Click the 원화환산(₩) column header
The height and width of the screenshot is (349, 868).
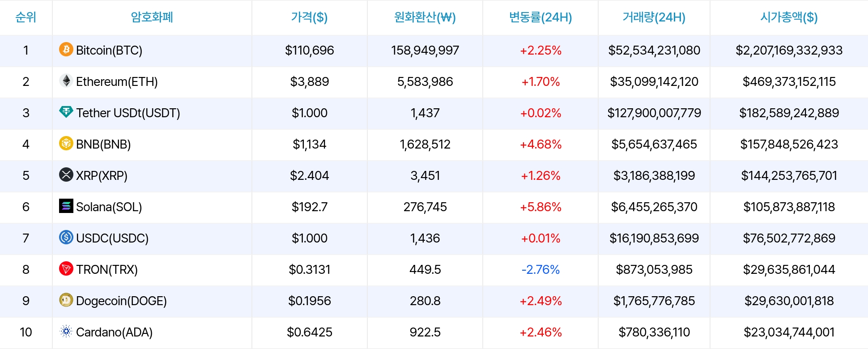pyautogui.click(x=425, y=17)
